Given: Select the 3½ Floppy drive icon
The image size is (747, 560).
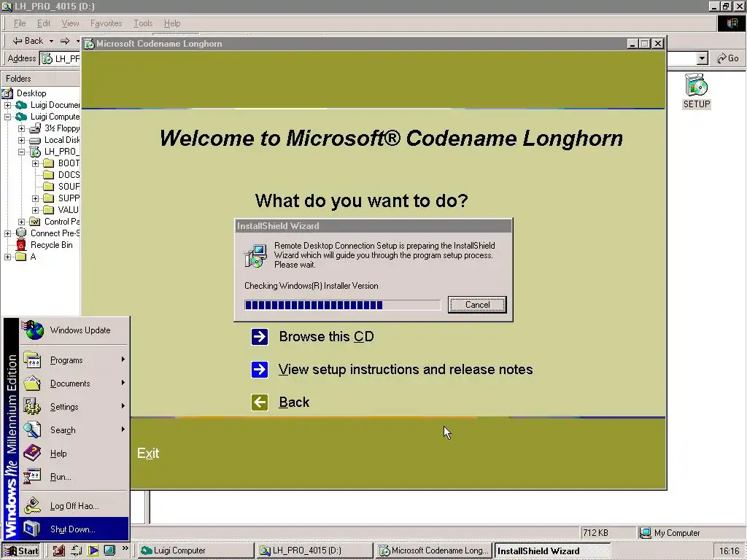Looking at the screenshot, I should tap(35, 128).
